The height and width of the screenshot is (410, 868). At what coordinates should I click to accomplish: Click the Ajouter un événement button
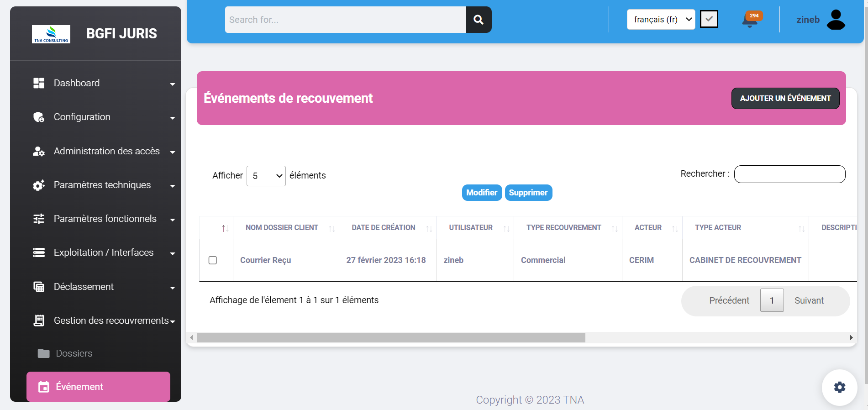[x=785, y=98]
